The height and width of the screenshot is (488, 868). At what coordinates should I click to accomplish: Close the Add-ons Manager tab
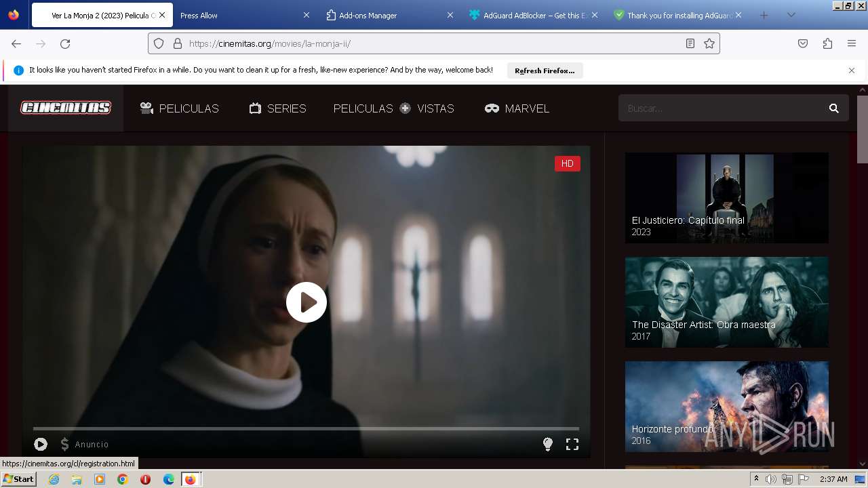(450, 15)
